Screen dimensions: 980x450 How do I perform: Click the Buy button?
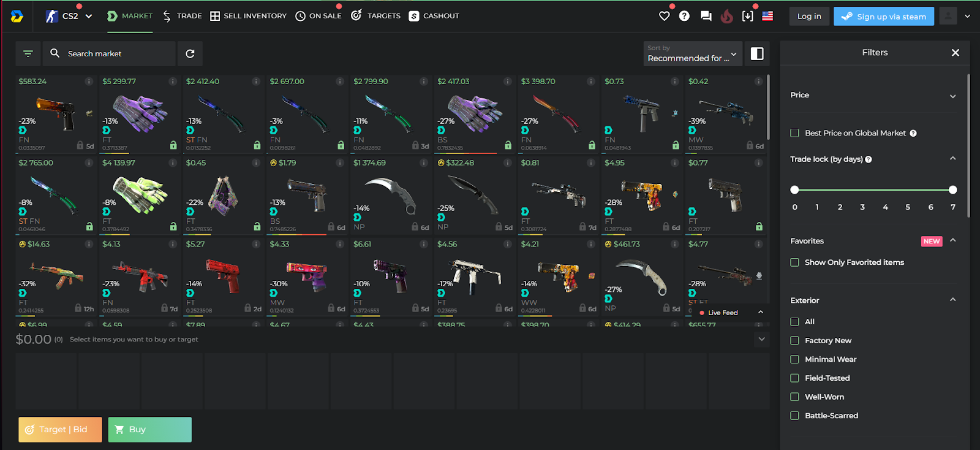click(150, 430)
